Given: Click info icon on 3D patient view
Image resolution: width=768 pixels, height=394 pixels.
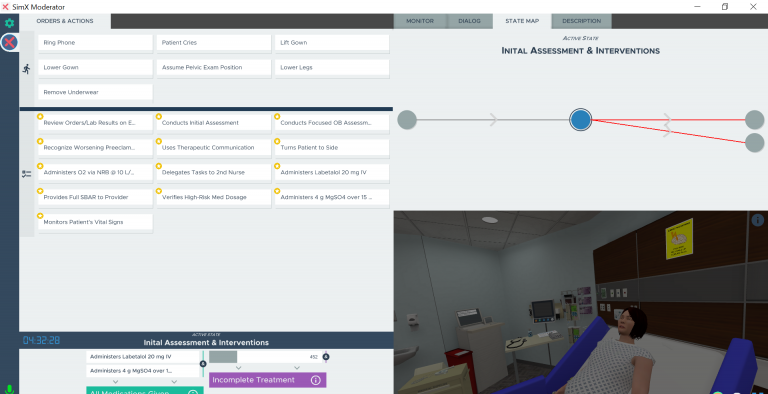Looking at the screenshot, I should [757, 221].
